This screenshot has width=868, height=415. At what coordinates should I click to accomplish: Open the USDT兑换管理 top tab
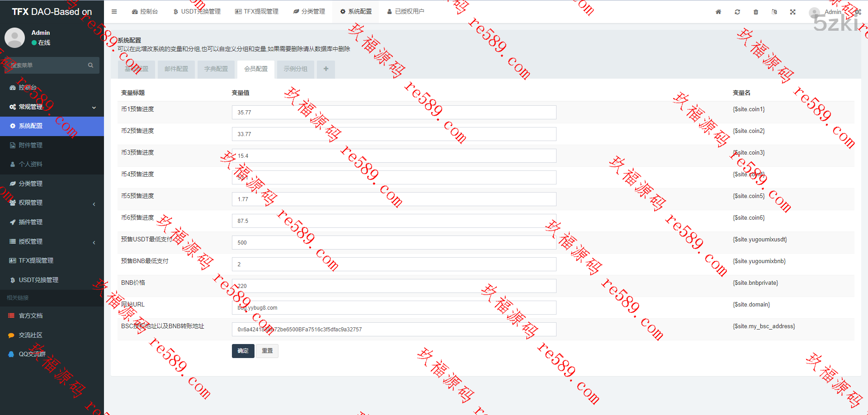[197, 12]
